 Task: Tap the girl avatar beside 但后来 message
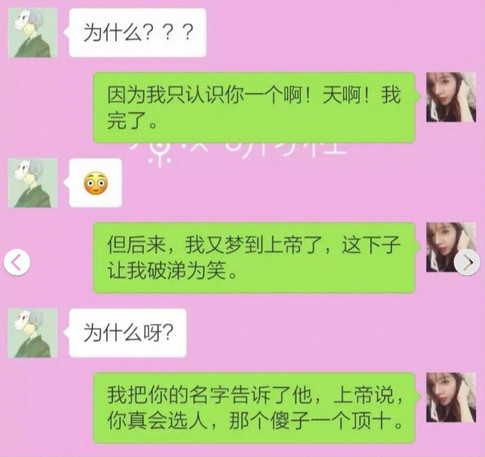click(451, 247)
